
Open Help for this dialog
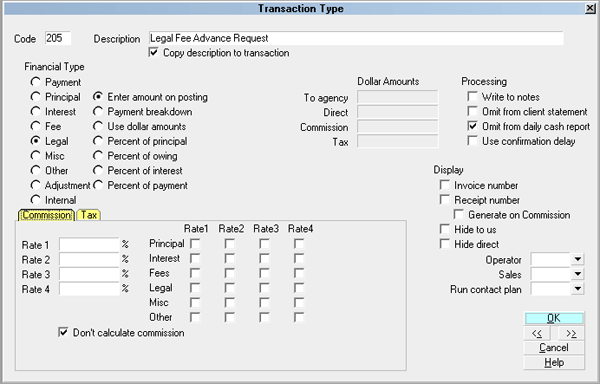coord(554,363)
